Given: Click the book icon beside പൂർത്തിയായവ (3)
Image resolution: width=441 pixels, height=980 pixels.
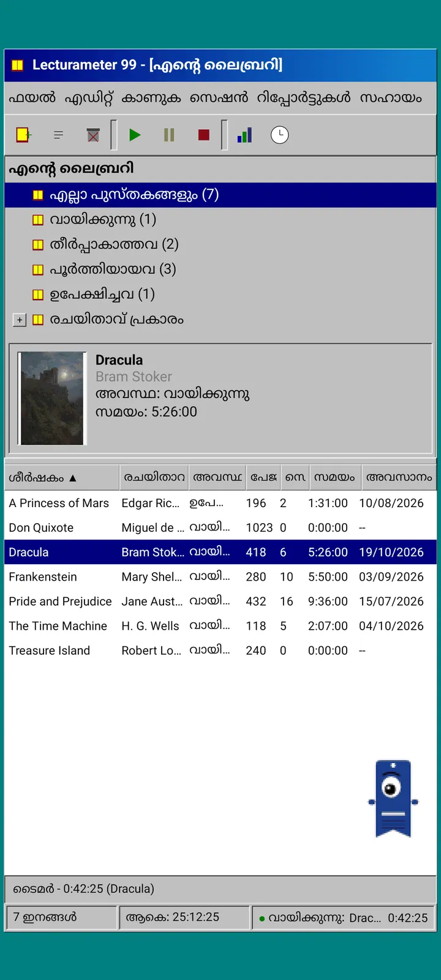Looking at the screenshot, I should [x=38, y=269].
